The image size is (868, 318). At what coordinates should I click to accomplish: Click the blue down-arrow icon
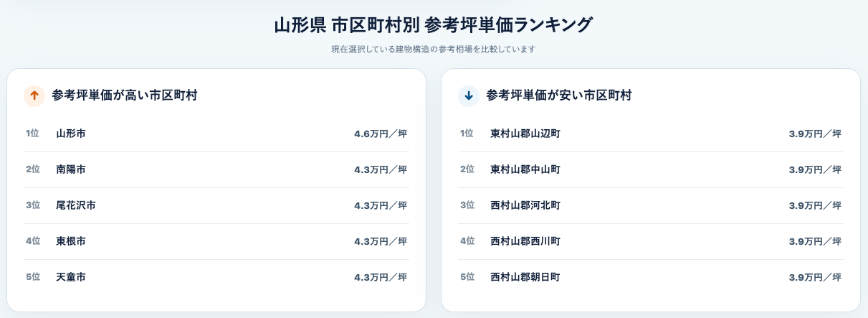tap(469, 95)
